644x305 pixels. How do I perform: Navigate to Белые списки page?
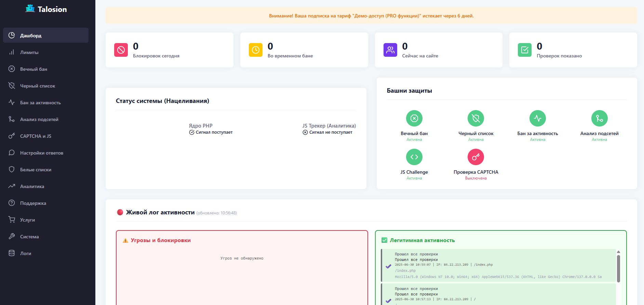36,170
